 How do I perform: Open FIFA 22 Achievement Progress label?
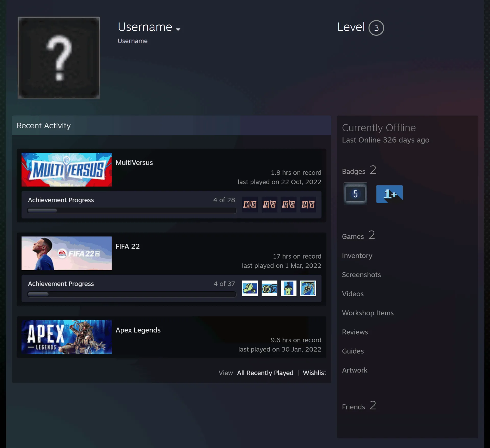pos(61,284)
